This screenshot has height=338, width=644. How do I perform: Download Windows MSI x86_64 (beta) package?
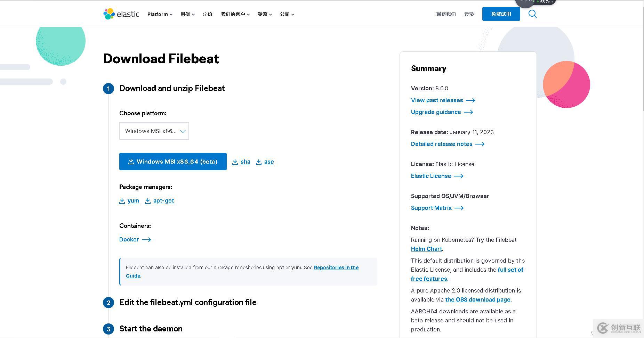coord(173,162)
